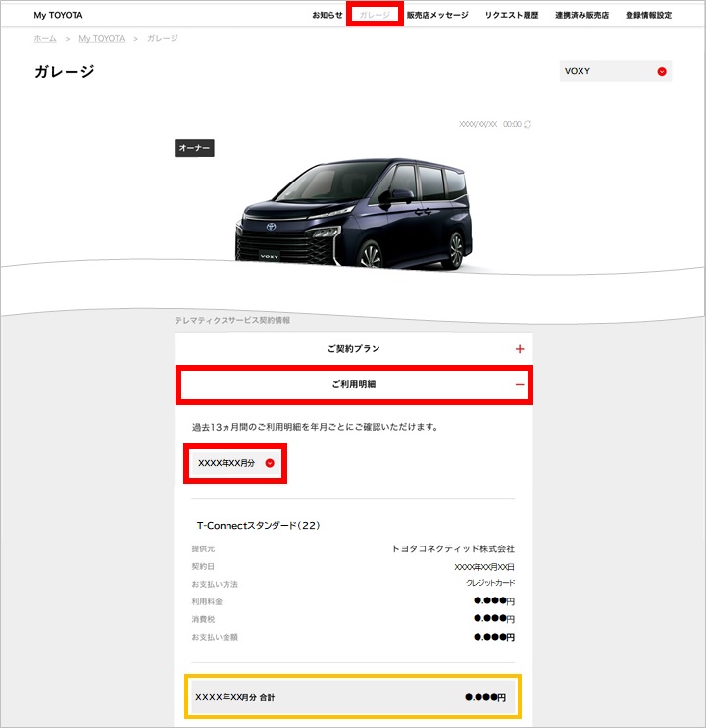The height and width of the screenshot is (728, 706).
Task: Open 登録情報設定 in the navigation
Action: pyautogui.click(x=648, y=15)
